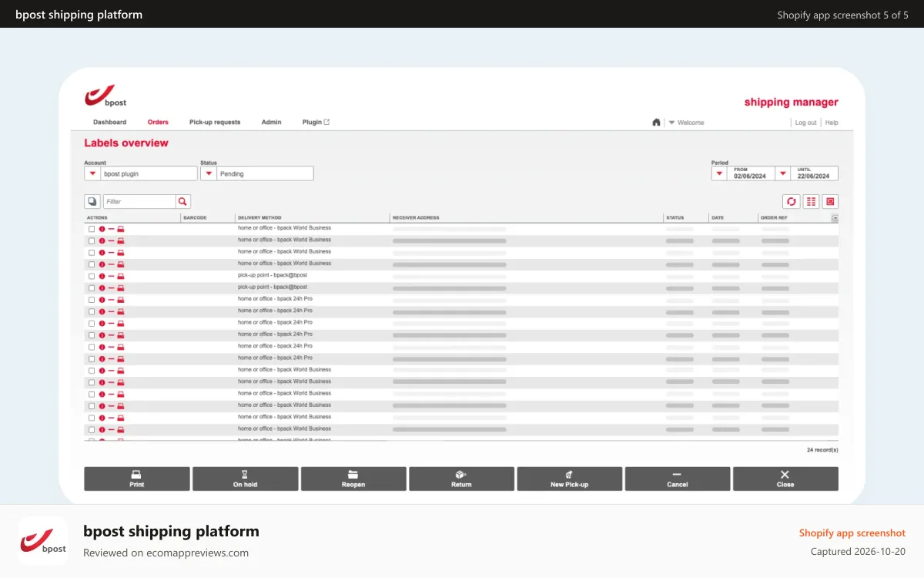Image resolution: width=924 pixels, height=578 pixels.
Task: Click the magnifier search icon next to Filter
Action: point(183,201)
